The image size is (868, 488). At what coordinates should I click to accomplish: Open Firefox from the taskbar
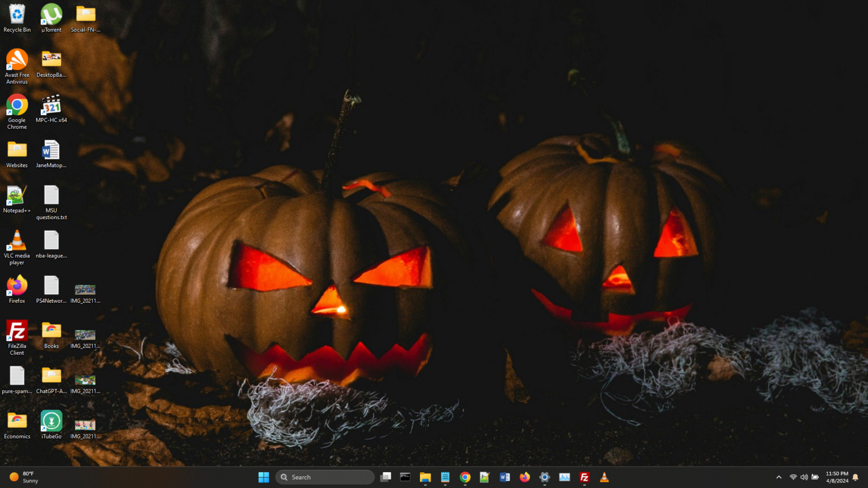click(x=524, y=477)
